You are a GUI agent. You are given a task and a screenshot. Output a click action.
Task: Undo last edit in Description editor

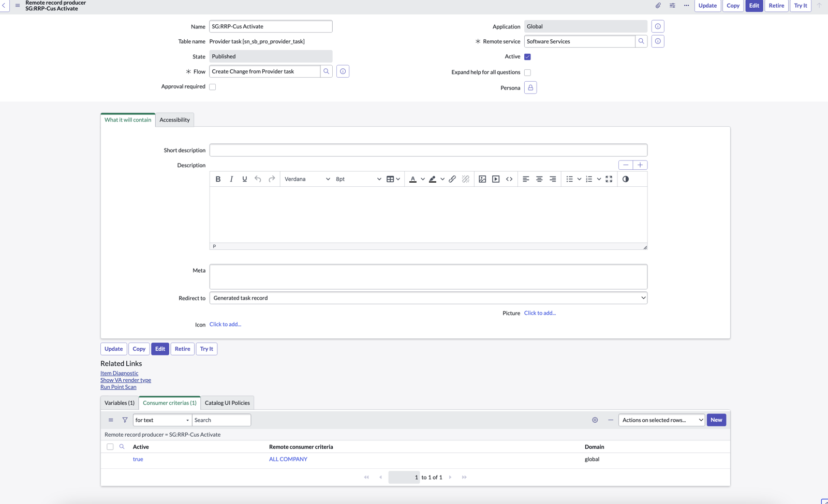[x=258, y=179]
